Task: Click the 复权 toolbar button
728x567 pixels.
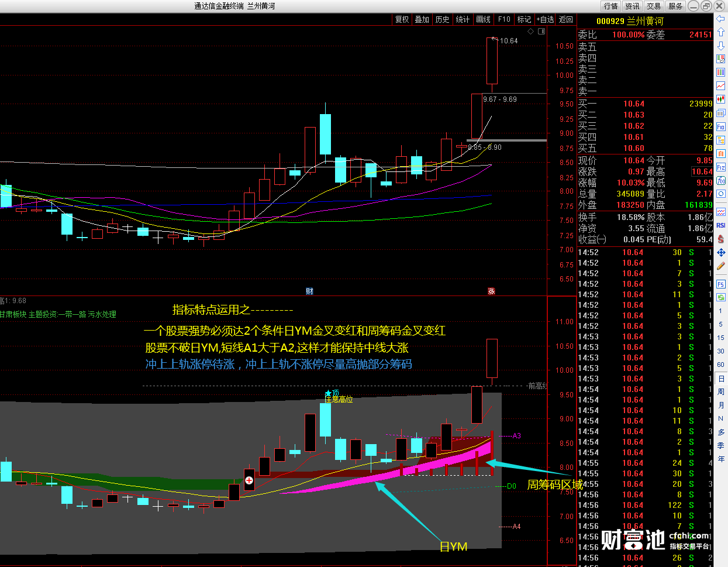Action: coord(402,19)
